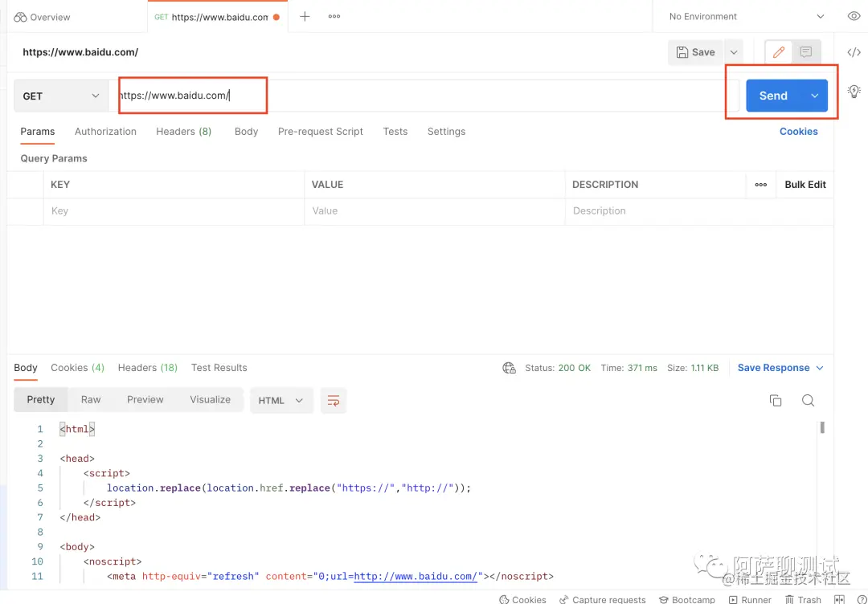
Task: Go to the Tests tab
Action: pos(395,132)
